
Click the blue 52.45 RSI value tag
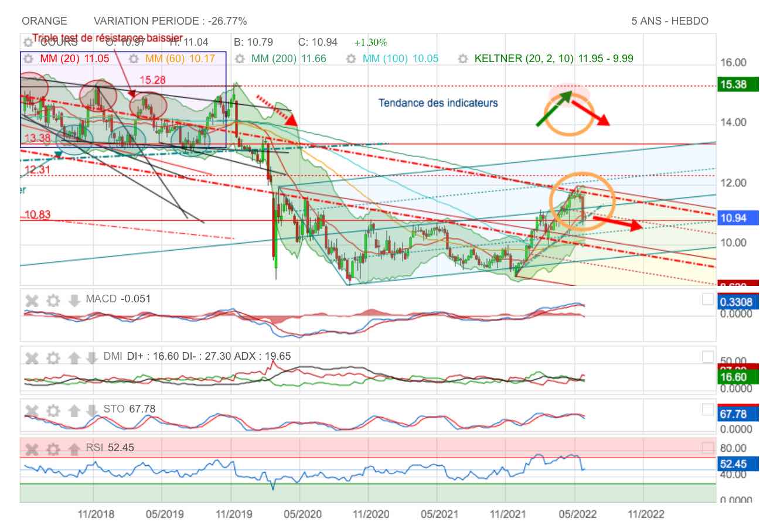(x=738, y=464)
